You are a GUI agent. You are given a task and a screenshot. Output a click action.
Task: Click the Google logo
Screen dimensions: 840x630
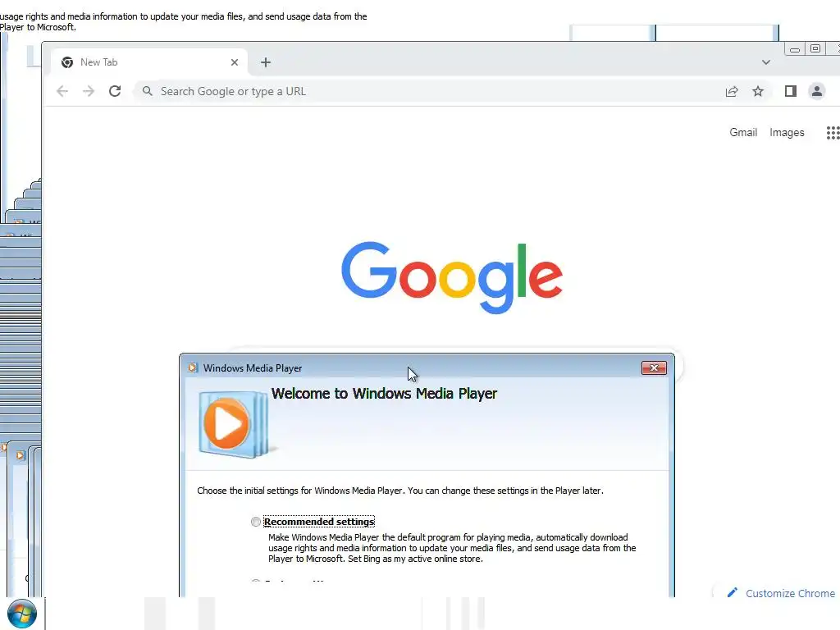tap(452, 277)
